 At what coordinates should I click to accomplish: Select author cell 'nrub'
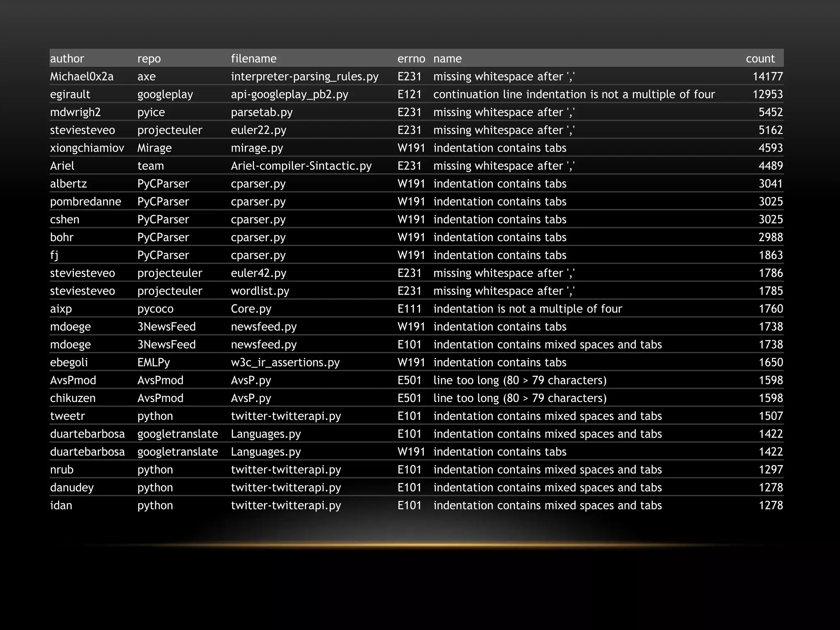pyautogui.click(x=62, y=470)
